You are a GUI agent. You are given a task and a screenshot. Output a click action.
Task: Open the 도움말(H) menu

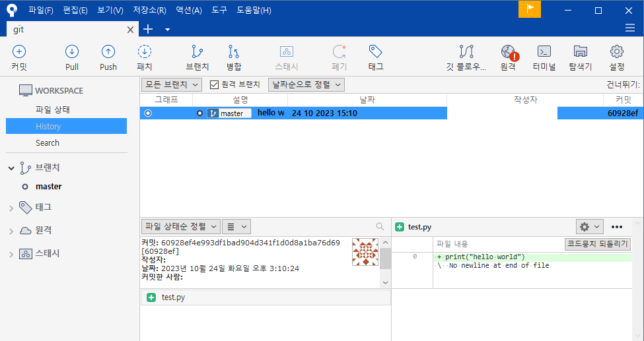(x=254, y=11)
